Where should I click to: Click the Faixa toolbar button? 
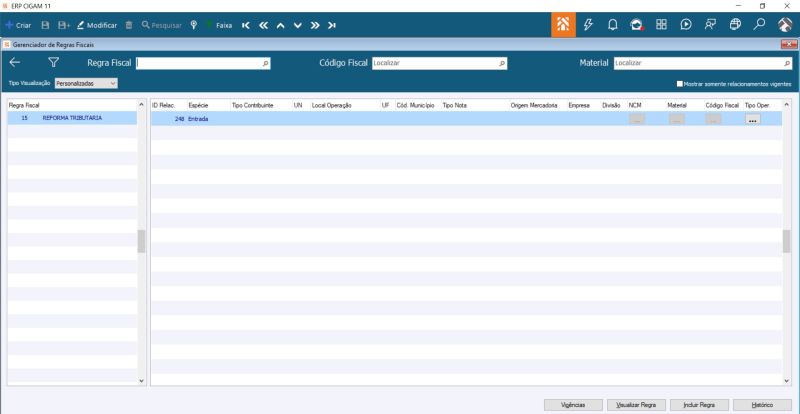pos(219,25)
